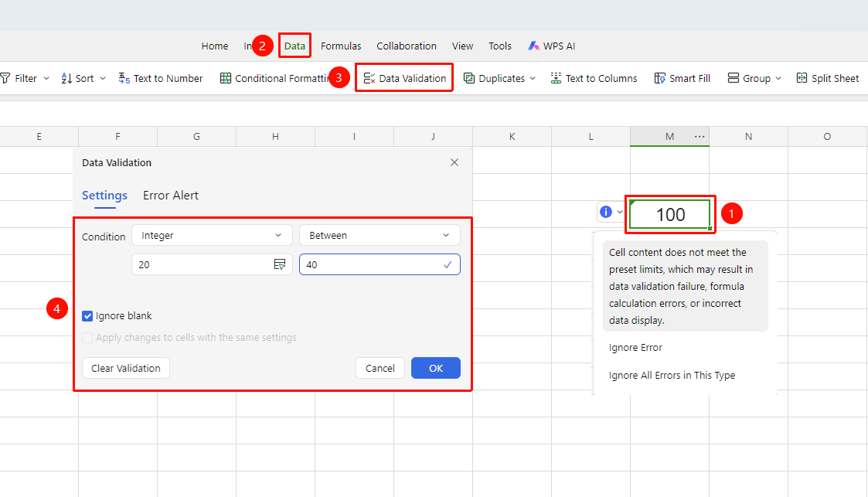
Task: Open the Tools tab
Action: click(x=500, y=46)
